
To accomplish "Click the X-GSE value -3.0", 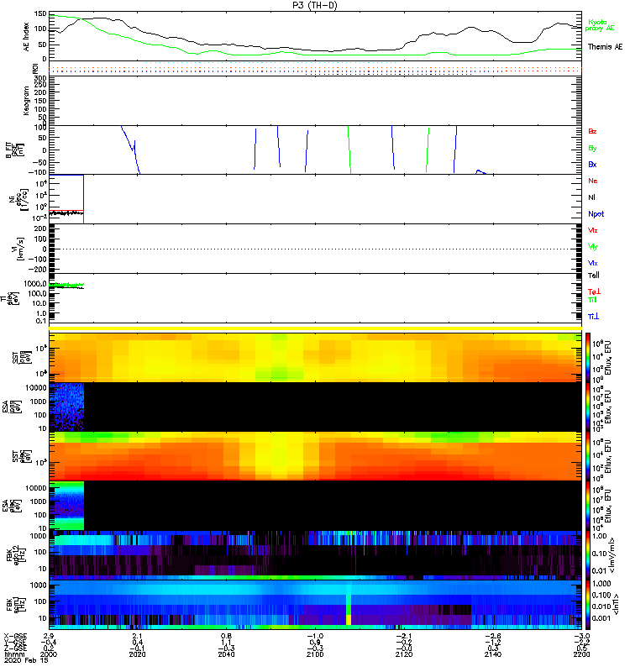I will click(x=581, y=637).
